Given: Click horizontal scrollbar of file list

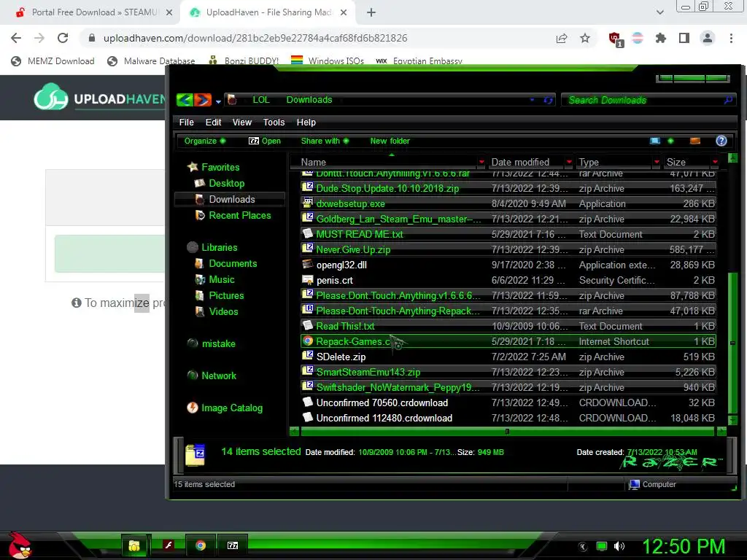Looking at the screenshot, I should coord(508,432).
